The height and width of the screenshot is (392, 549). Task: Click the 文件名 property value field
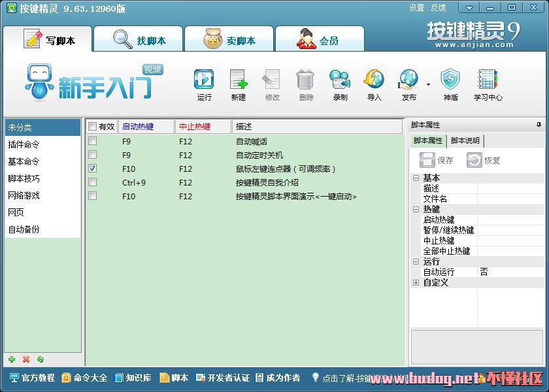coord(510,199)
